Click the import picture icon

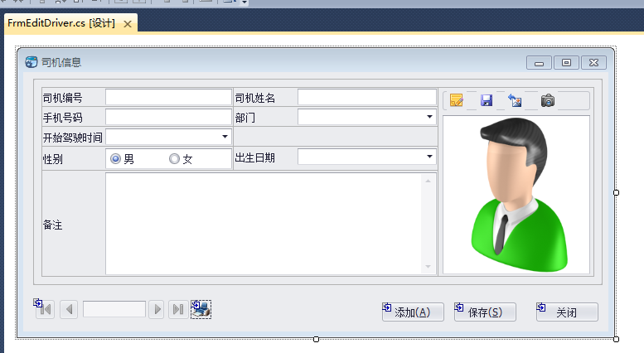tap(515, 100)
